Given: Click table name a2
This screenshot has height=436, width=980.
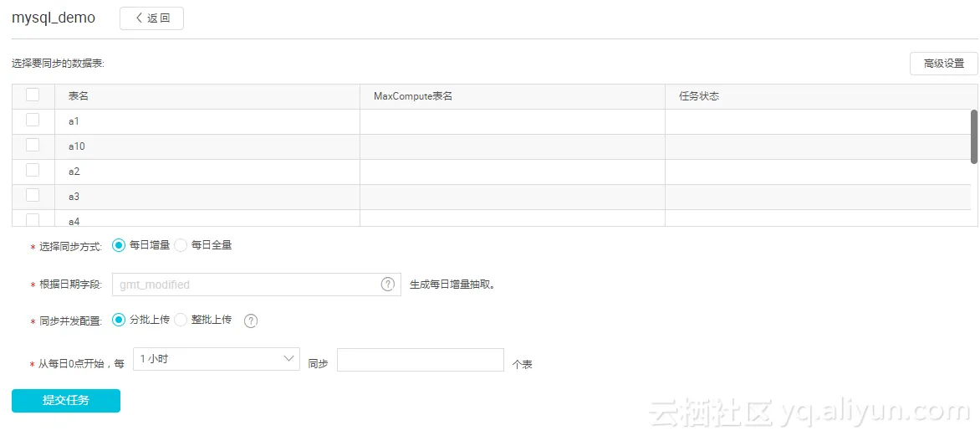Looking at the screenshot, I should click(74, 171).
